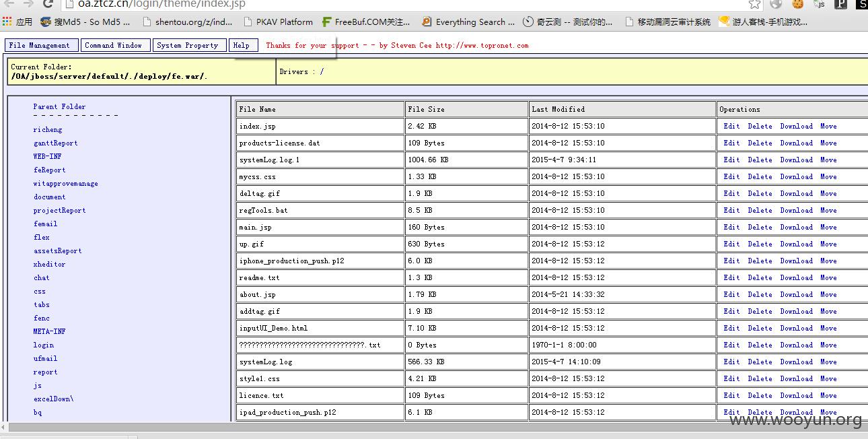Screen dimensions: 868x439
Task: Open the 搜Md5 bookmark
Action: [x=85, y=22]
